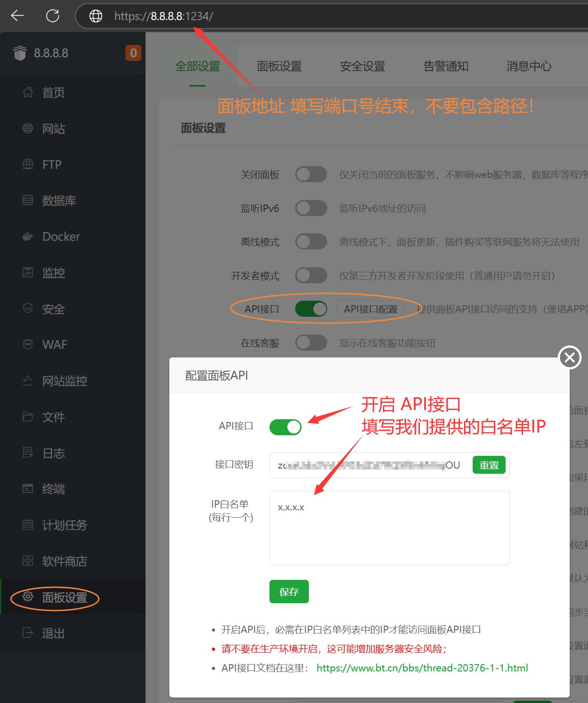
Task: Open the 告警通知 tab
Action: point(446,66)
